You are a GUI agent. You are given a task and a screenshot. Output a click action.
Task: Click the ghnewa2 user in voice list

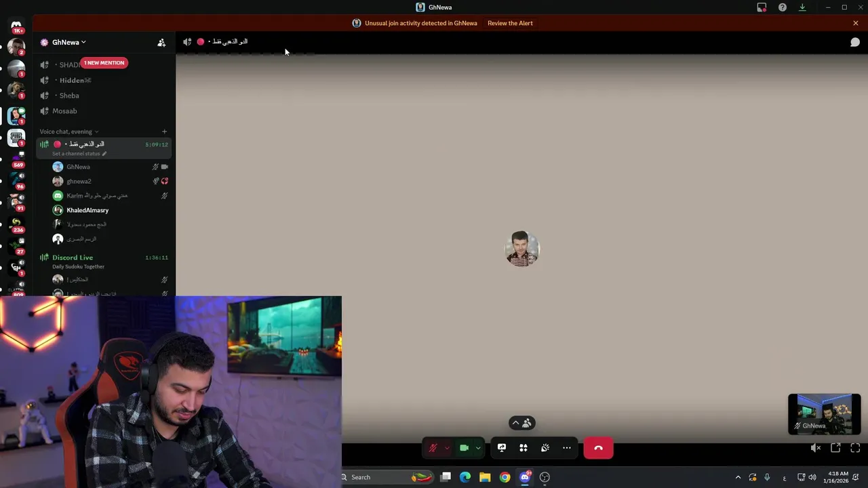(x=111, y=181)
